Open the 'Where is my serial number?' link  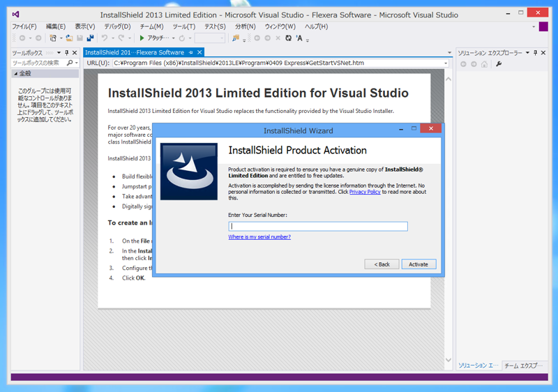(x=259, y=237)
